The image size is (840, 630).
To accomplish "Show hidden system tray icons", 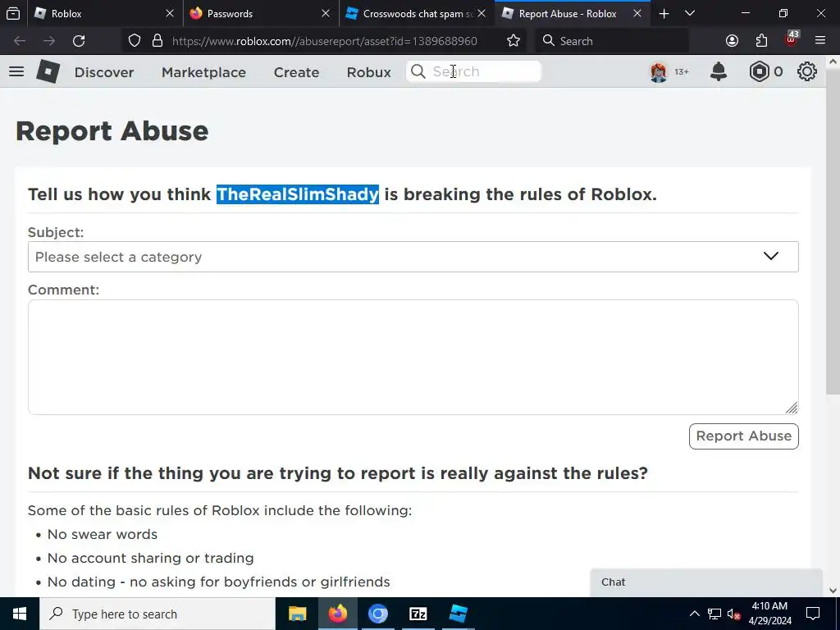I will [694, 614].
